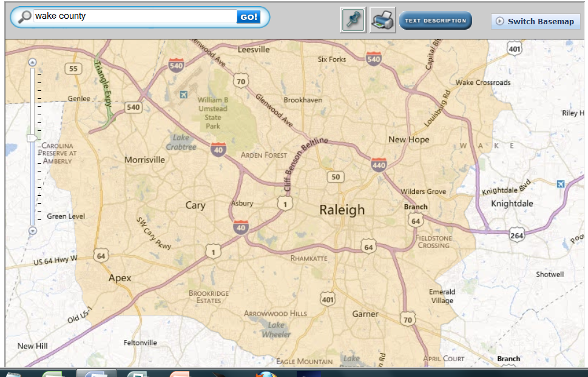588x377 pixels.
Task: Click the GO! search button
Action: (x=249, y=17)
